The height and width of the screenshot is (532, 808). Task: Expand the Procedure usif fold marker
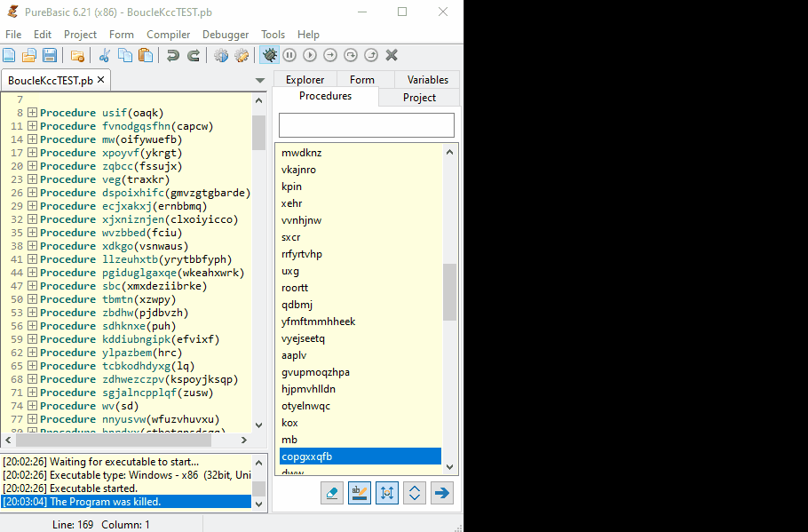point(32,113)
